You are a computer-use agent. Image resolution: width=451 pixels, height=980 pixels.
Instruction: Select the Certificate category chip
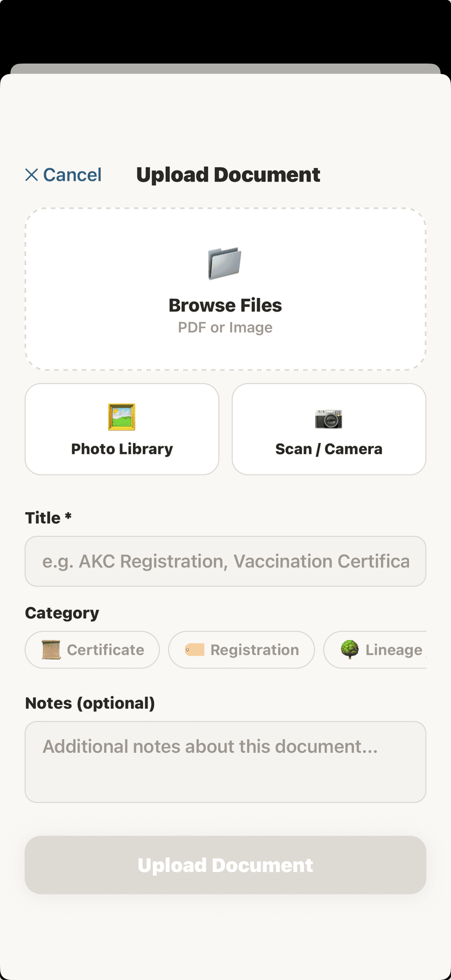92,649
